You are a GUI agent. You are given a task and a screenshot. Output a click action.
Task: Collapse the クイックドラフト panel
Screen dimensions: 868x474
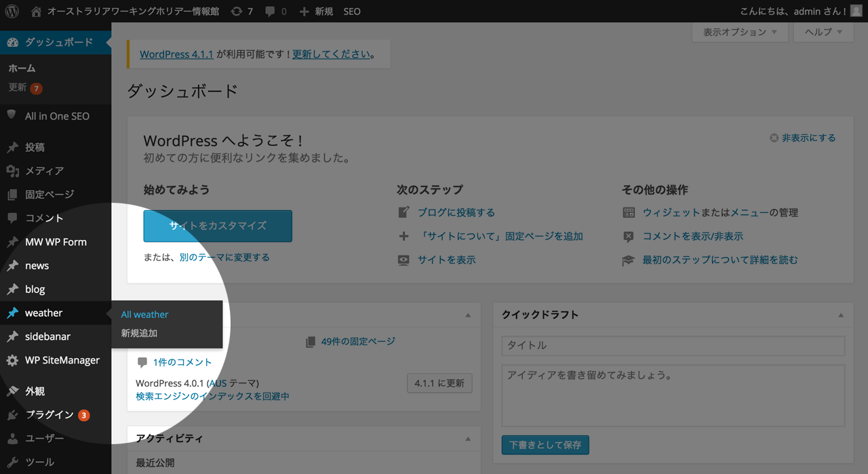pyautogui.click(x=841, y=315)
